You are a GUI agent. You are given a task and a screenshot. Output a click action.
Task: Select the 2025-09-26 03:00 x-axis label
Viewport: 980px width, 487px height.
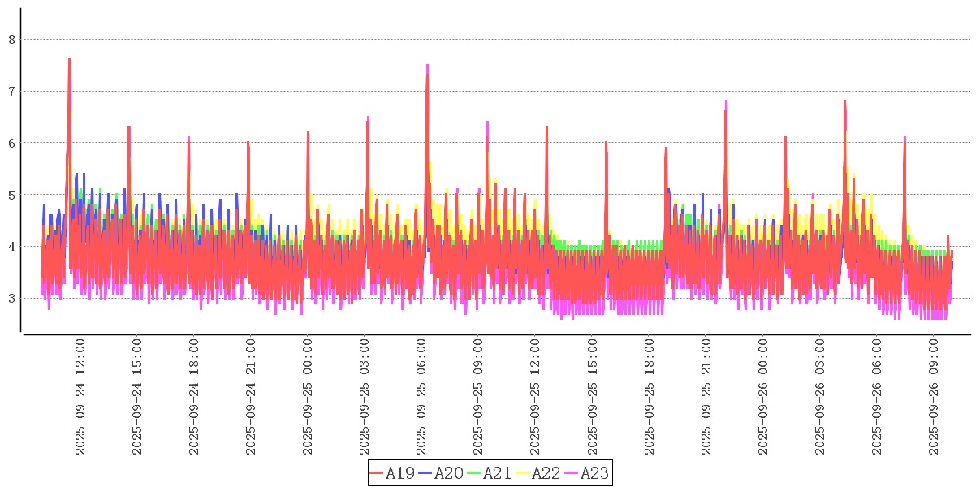coord(820,398)
